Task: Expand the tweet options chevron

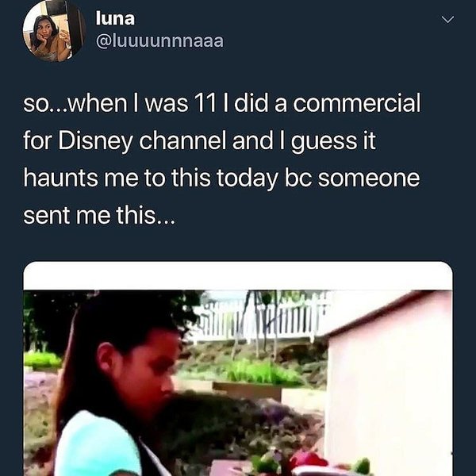Action: pyautogui.click(x=447, y=20)
